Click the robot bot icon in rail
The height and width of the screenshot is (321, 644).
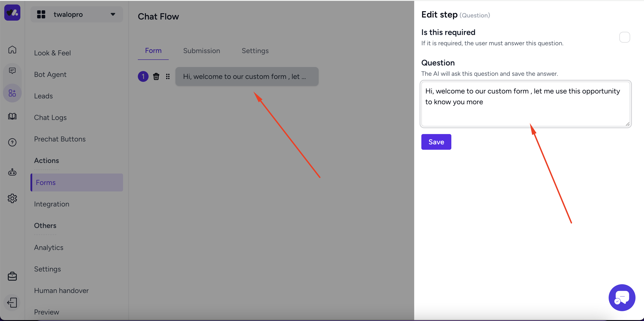pyautogui.click(x=12, y=172)
